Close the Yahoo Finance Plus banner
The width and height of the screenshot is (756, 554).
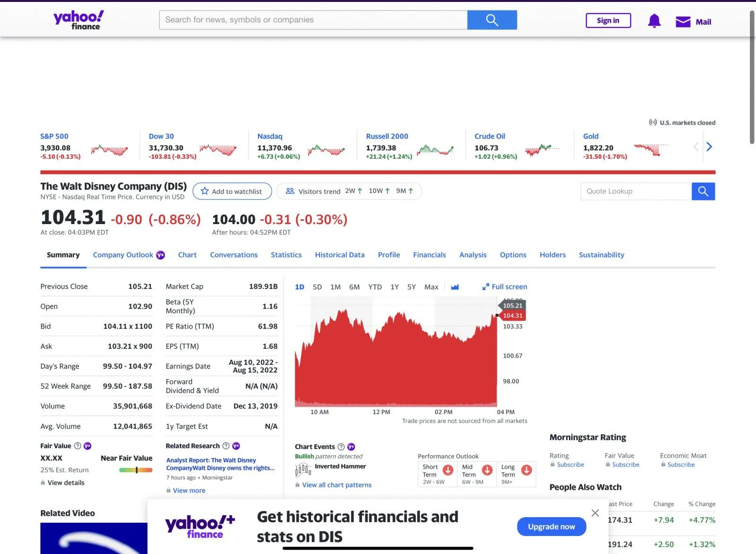(595, 513)
